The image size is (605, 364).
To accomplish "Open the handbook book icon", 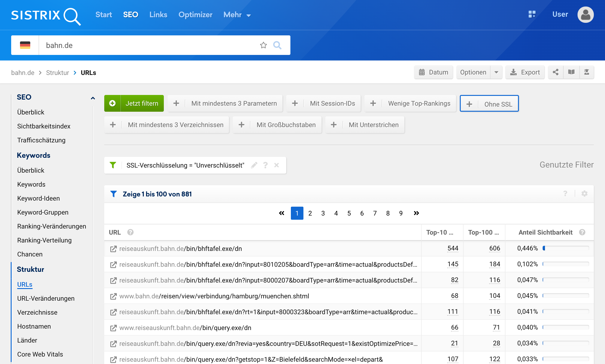I will tap(571, 72).
